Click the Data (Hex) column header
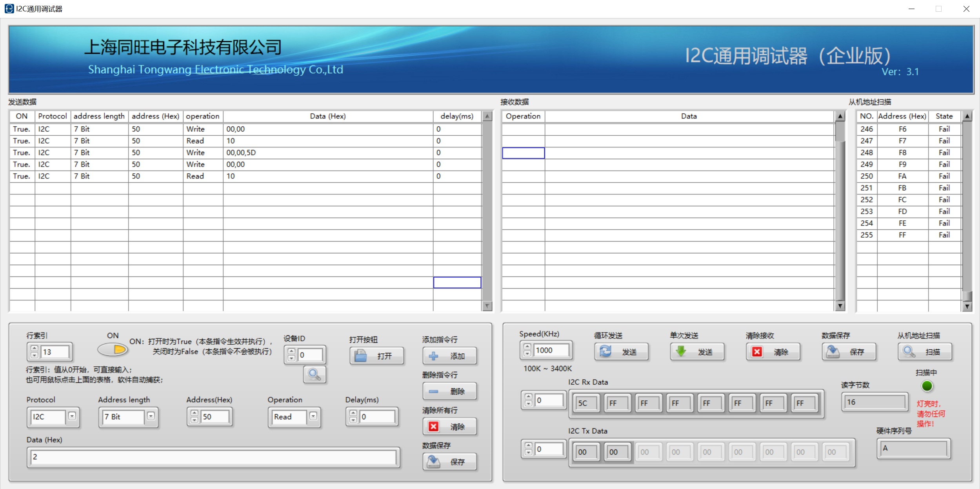Viewport: 980px width, 489px height. (328, 116)
